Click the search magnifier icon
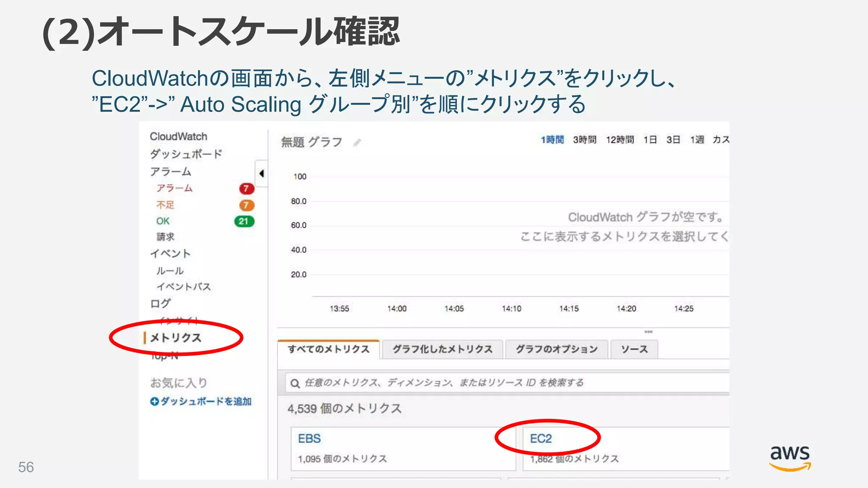868x488 pixels. click(x=295, y=383)
